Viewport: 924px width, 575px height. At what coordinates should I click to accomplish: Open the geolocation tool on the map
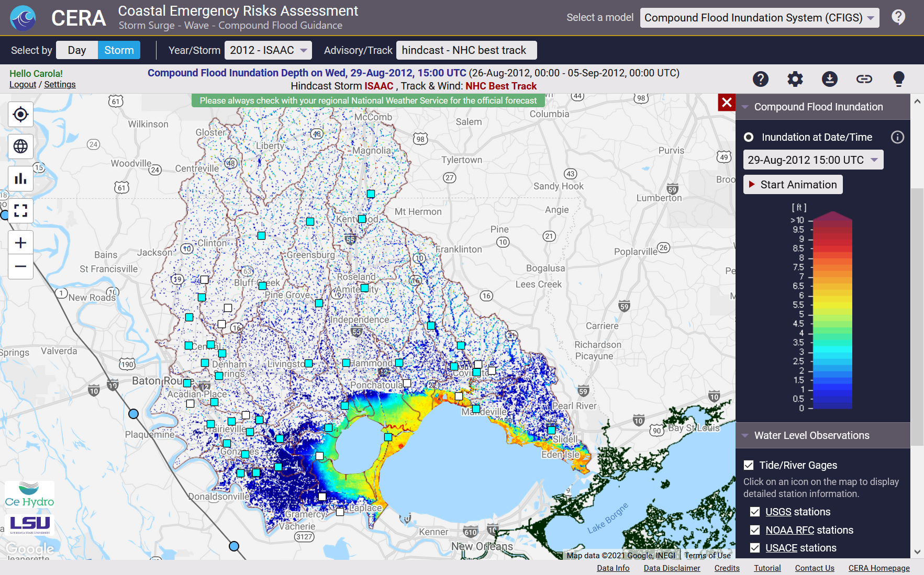click(20, 114)
